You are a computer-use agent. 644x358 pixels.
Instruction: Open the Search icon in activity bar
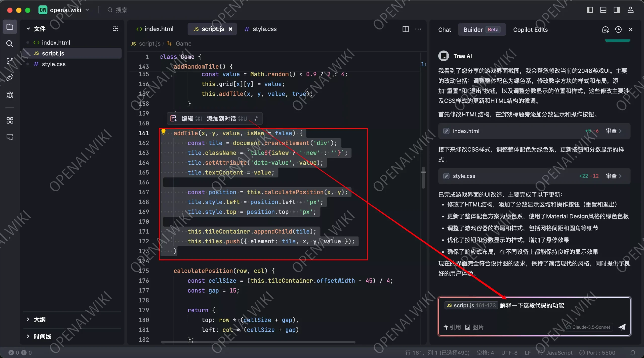click(10, 43)
